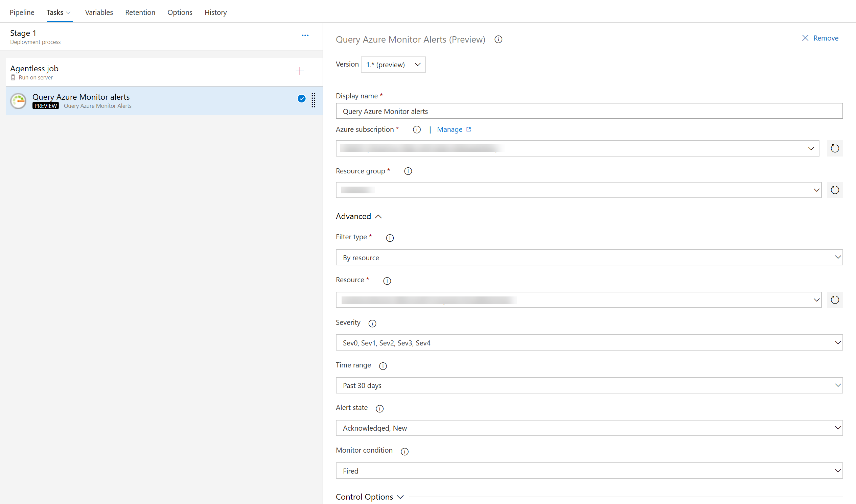
Task: Open the Alert state dropdown
Action: click(x=837, y=428)
